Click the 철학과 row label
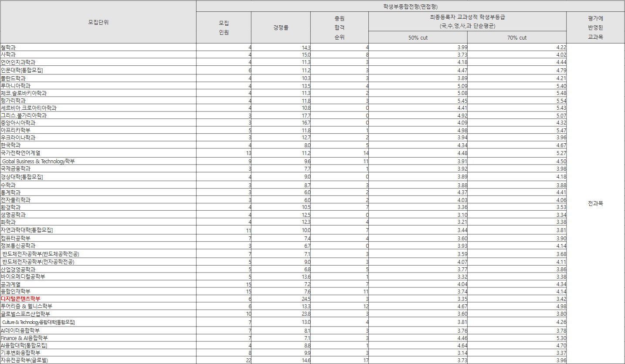Screen dimensions: 625x364 click(9, 47)
